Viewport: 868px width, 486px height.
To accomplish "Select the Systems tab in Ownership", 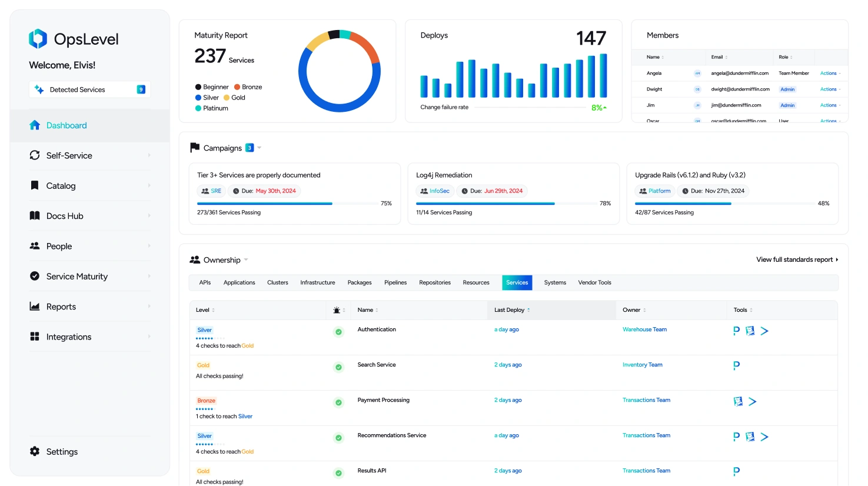I will point(554,282).
